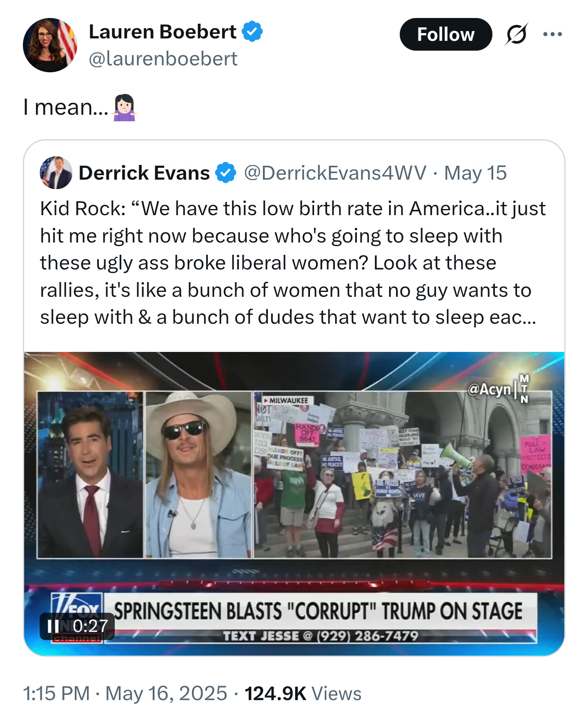Open the quoted Kid Rock tweet text
This screenshot has width=588, height=721.
(x=293, y=263)
